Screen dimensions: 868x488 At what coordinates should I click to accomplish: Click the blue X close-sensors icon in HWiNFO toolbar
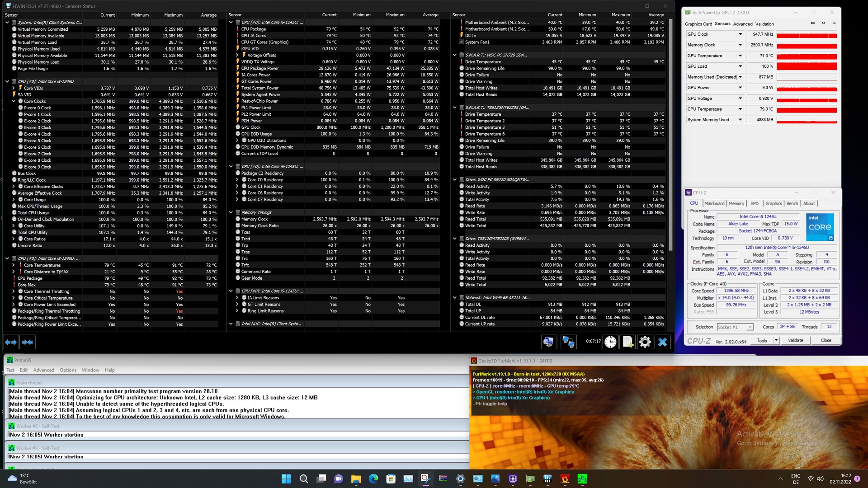tap(662, 342)
